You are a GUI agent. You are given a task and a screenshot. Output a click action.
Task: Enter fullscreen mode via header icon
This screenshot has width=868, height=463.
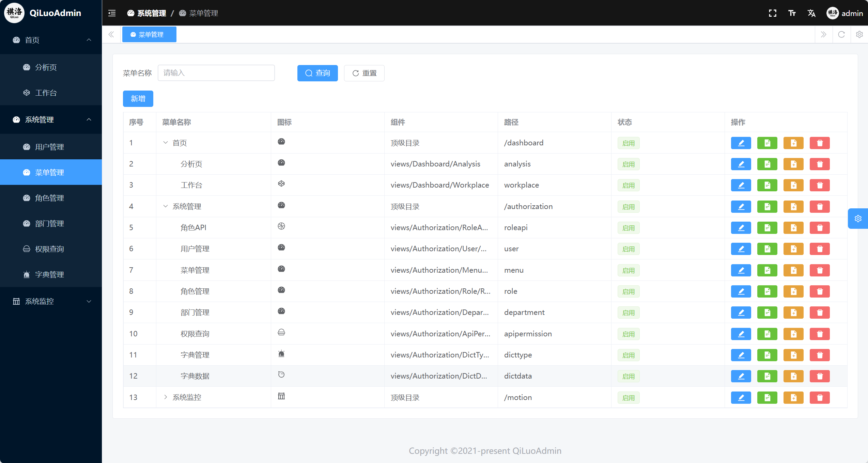773,13
